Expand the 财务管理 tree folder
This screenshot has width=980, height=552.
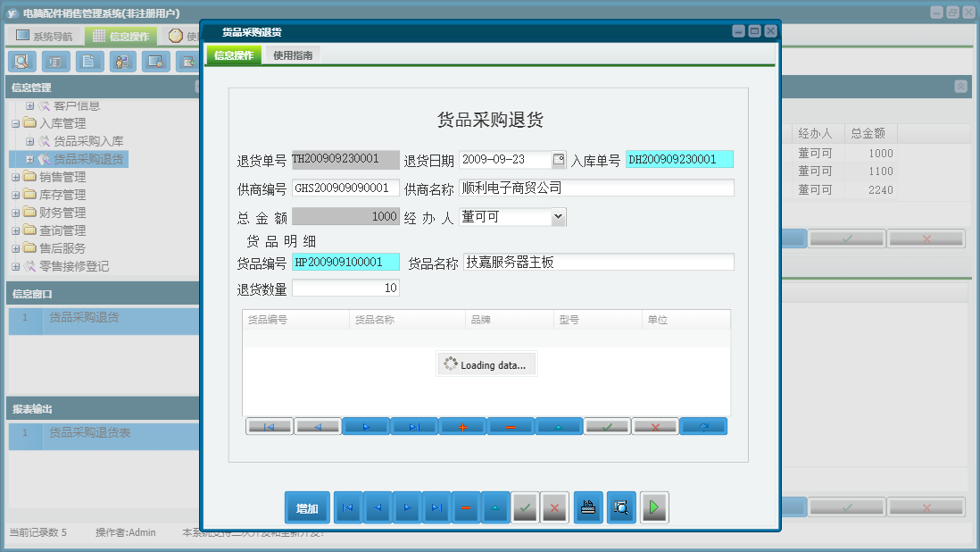click(x=16, y=213)
